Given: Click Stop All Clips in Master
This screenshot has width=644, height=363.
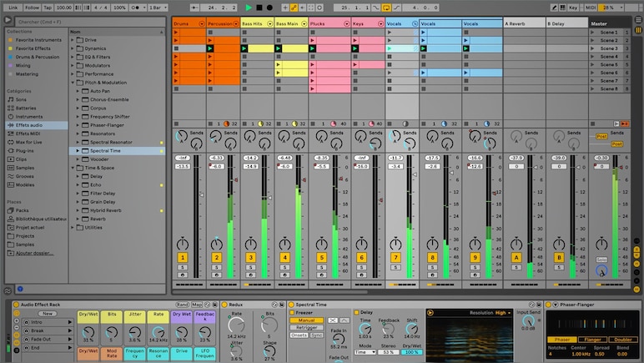Looking at the screenshot, I should (x=592, y=124).
